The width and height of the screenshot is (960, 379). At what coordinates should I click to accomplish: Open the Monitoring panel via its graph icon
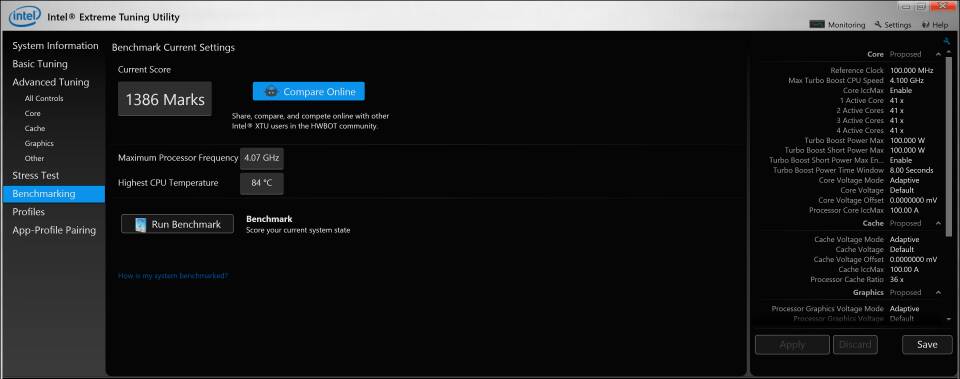817,24
